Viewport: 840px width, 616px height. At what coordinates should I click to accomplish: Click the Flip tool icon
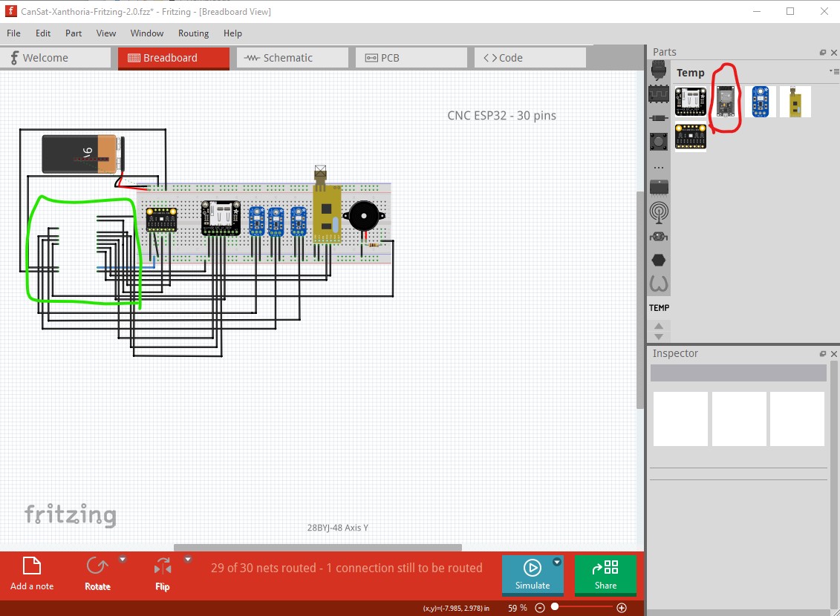163,566
